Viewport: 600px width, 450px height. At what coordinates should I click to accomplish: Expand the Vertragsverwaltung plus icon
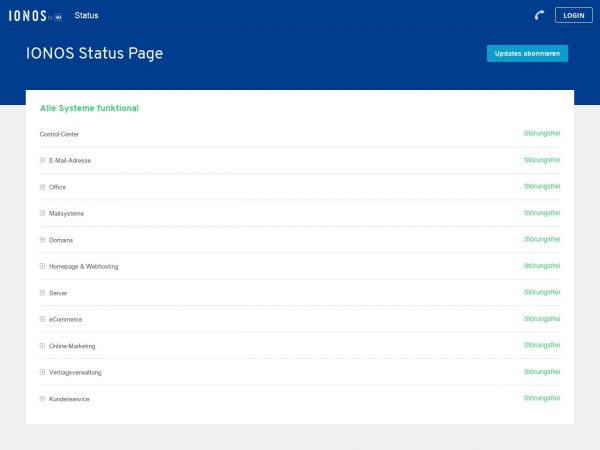[x=42, y=372]
